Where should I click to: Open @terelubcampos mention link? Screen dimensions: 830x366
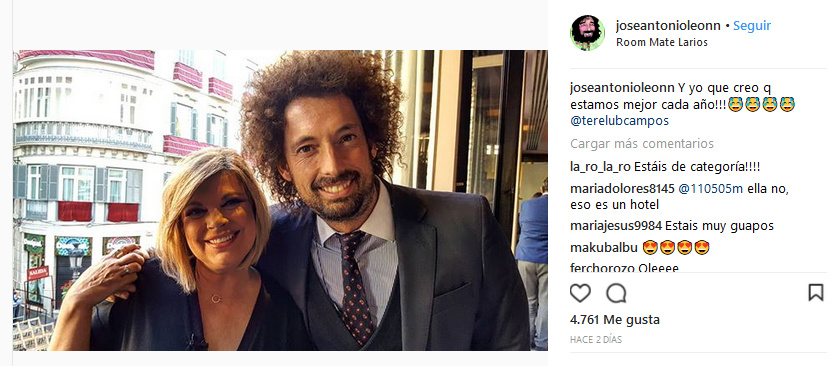619,121
